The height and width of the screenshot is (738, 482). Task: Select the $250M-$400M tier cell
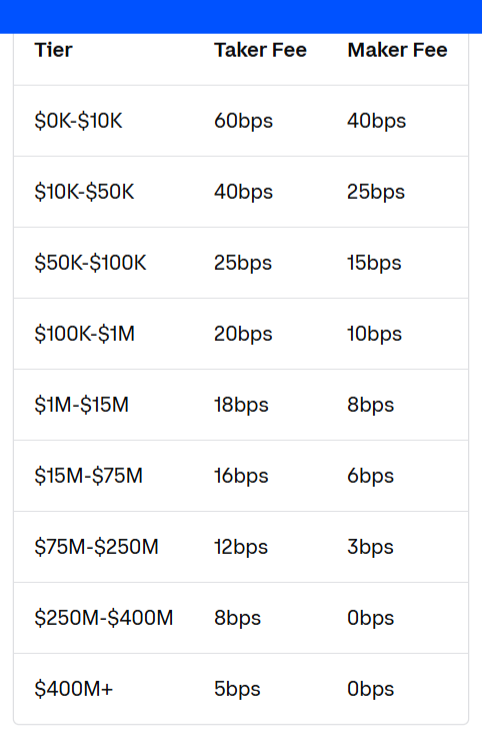click(x=104, y=618)
